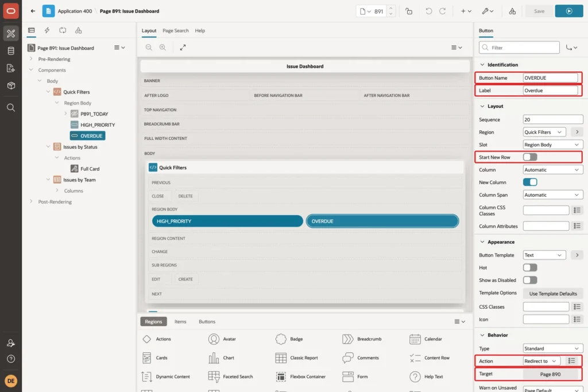Click the Application 400 page icon
588x392 pixels.
(x=48, y=11)
